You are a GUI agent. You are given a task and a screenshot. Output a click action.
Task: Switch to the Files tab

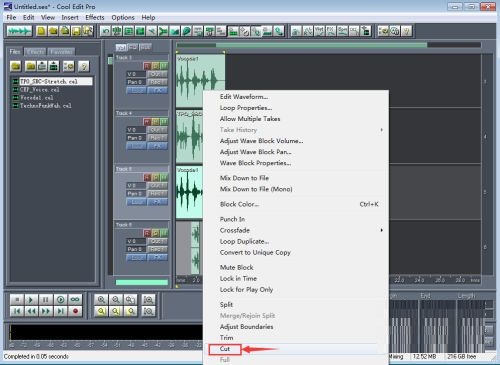15,51
